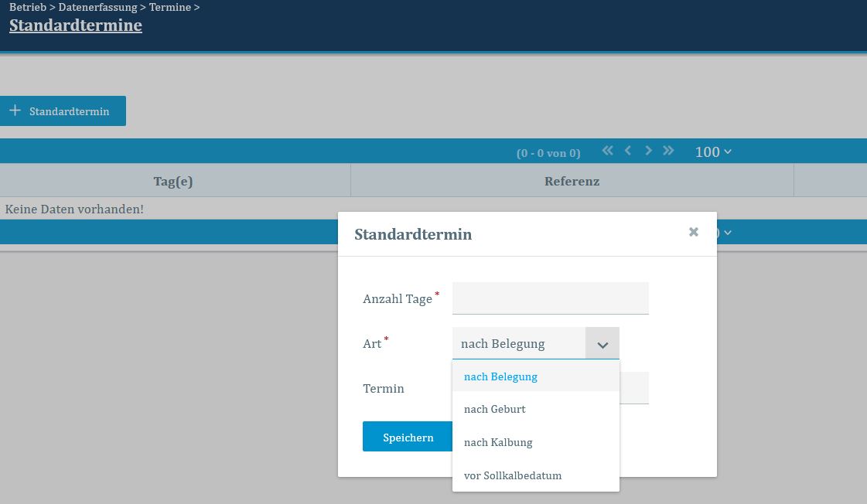Viewport: 867px width, 504px height.
Task: Go to Termine via the breadcrumb
Action: click(169, 8)
